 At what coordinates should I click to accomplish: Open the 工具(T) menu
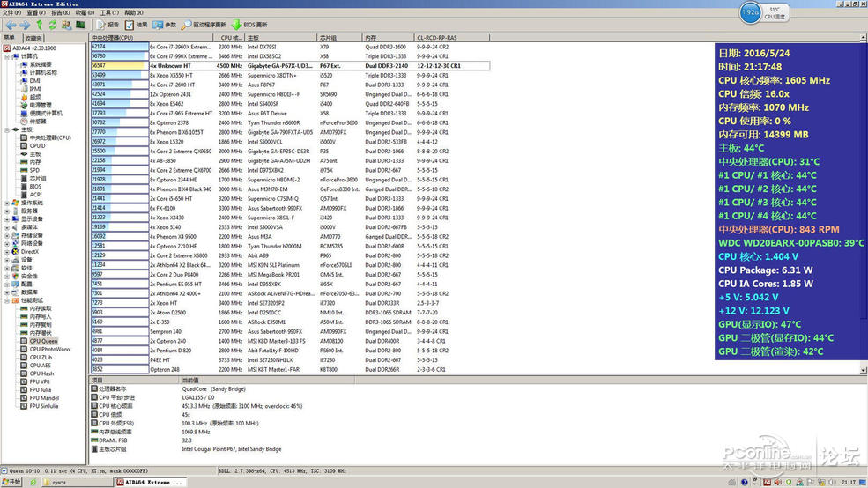[109, 12]
